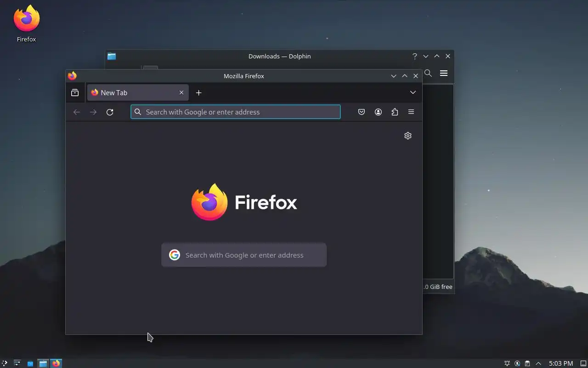Maximize the Dolphin Downloads window

click(437, 56)
